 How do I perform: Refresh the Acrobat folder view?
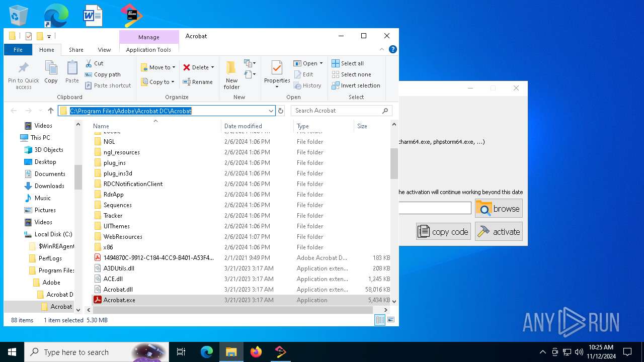point(281,111)
